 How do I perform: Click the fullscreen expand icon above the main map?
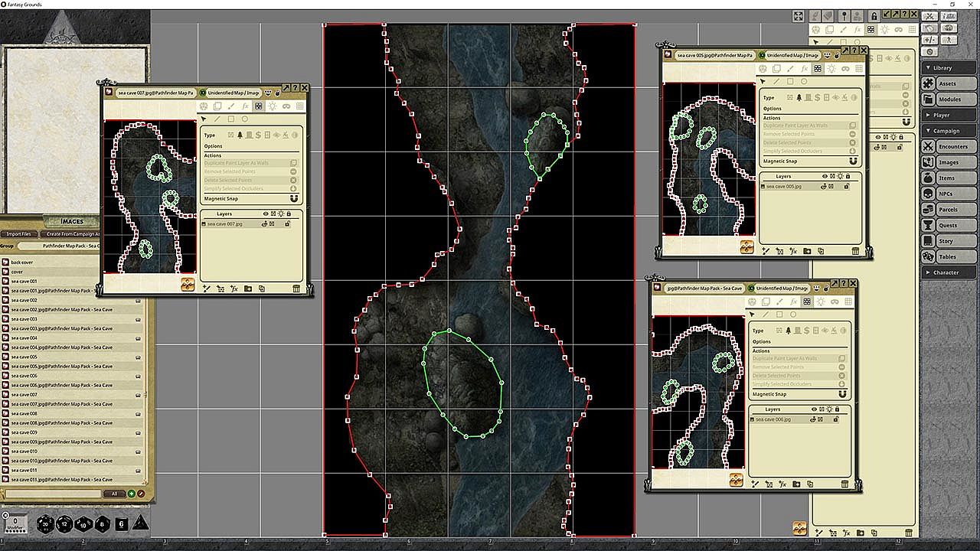pyautogui.click(x=798, y=16)
